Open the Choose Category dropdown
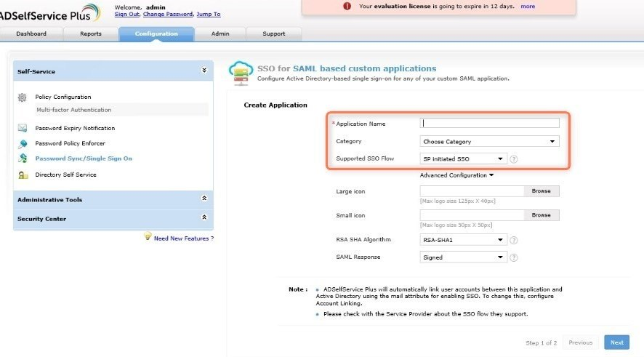 coord(489,142)
